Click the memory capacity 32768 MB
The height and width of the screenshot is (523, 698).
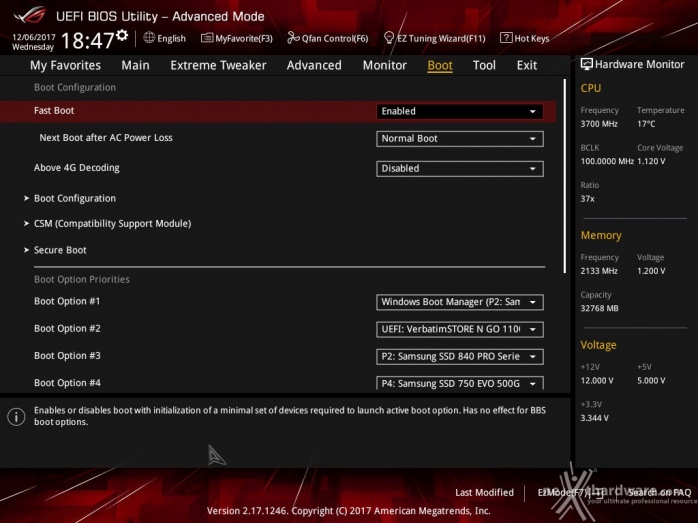pos(599,308)
